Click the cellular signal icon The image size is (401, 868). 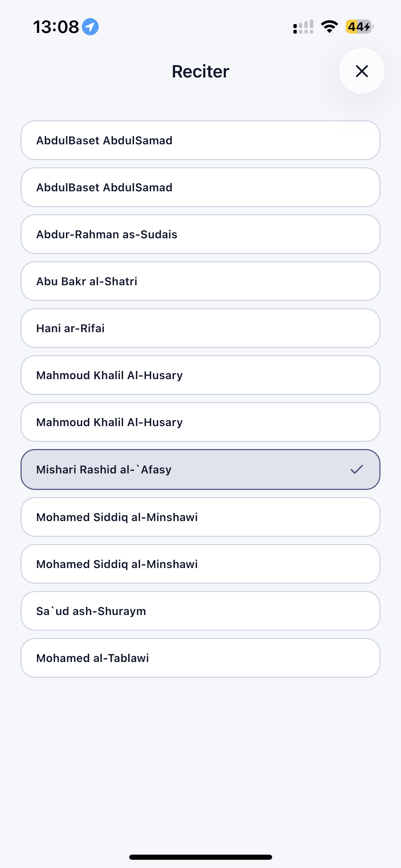tap(303, 27)
